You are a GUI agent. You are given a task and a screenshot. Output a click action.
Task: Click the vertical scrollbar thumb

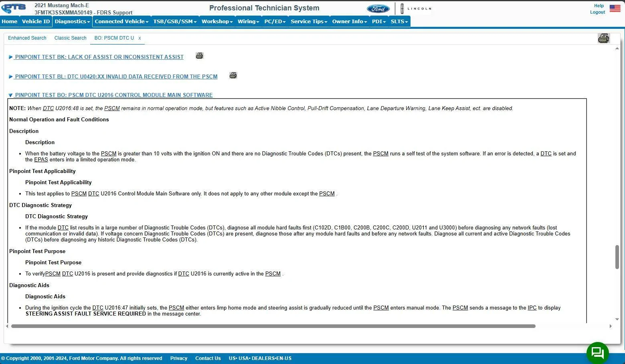pos(617,257)
